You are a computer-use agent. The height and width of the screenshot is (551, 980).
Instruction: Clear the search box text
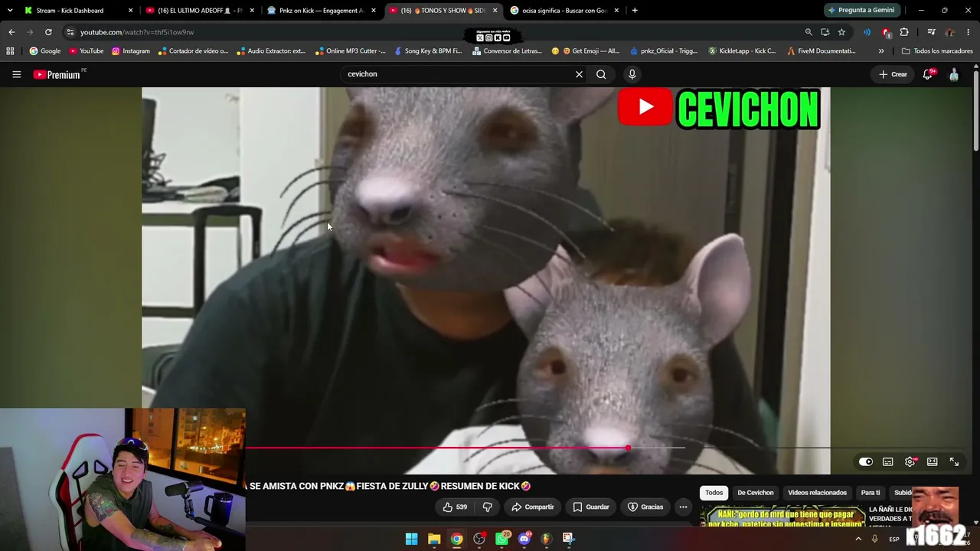point(579,74)
